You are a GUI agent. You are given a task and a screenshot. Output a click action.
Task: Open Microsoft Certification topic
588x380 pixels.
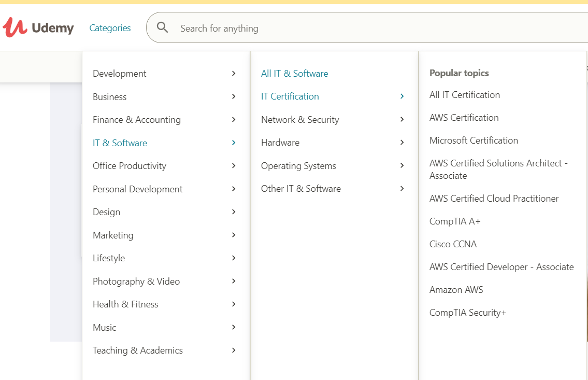474,140
